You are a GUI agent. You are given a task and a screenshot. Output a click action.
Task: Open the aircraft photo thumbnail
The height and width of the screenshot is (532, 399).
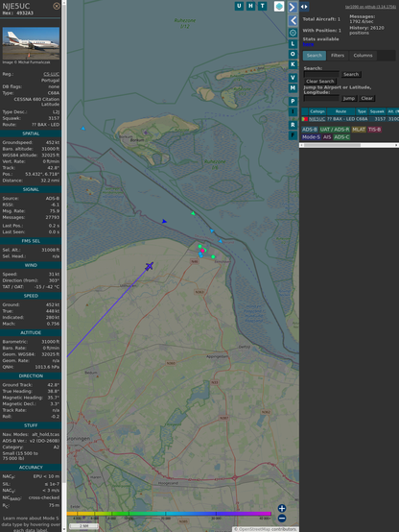(x=31, y=43)
